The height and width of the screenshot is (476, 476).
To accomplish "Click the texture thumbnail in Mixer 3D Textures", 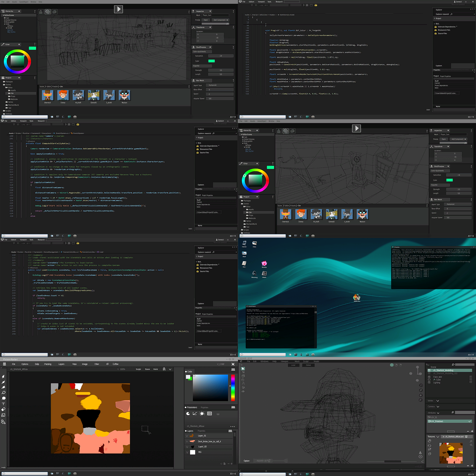I will click(x=451, y=453).
